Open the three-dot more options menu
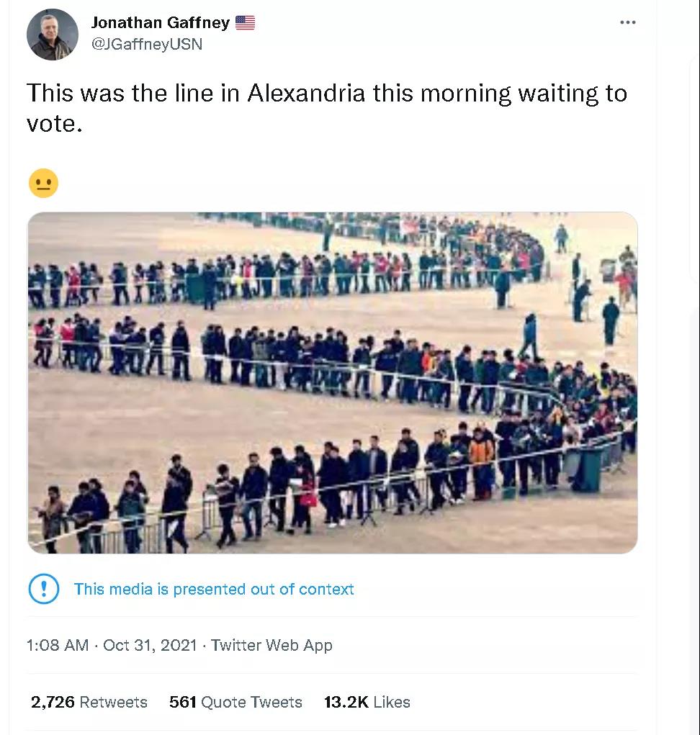This screenshot has width=700, height=735. pyautogui.click(x=627, y=22)
